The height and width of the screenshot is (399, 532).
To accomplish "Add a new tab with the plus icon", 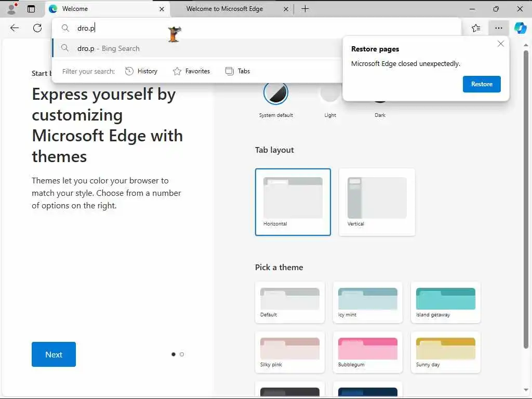I will point(305,9).
